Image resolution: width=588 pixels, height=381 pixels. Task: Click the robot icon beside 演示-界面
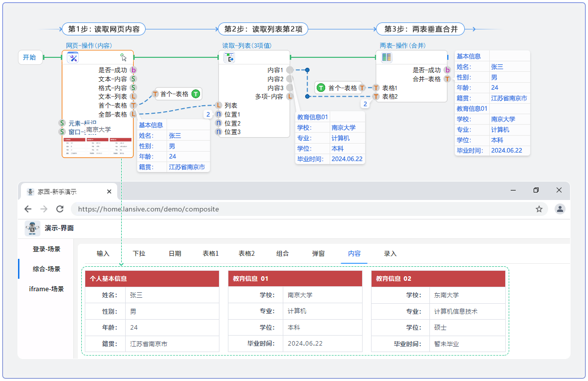click(32, 228)
